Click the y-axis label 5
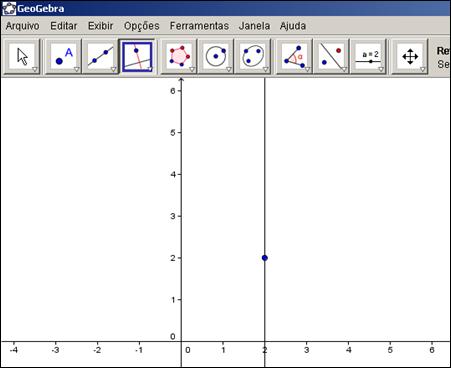This screenshot has width=451, height=368. click(173, 132)
